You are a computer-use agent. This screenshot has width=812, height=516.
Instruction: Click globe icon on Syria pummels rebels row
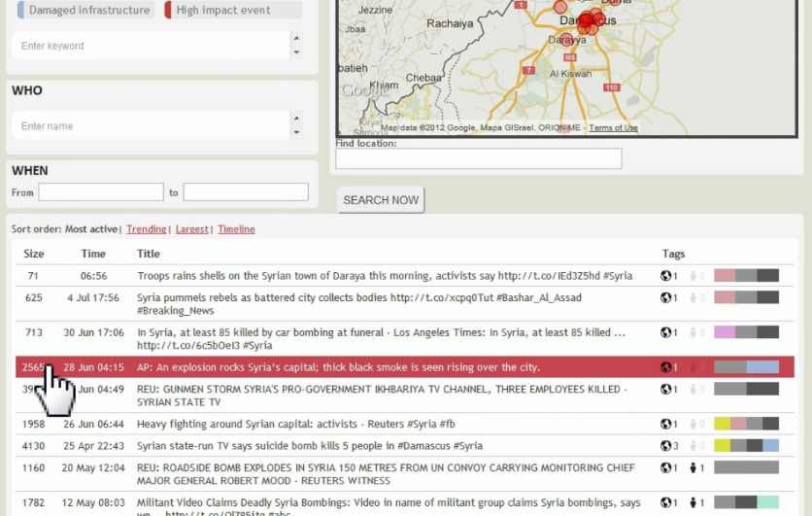[665, 298]
